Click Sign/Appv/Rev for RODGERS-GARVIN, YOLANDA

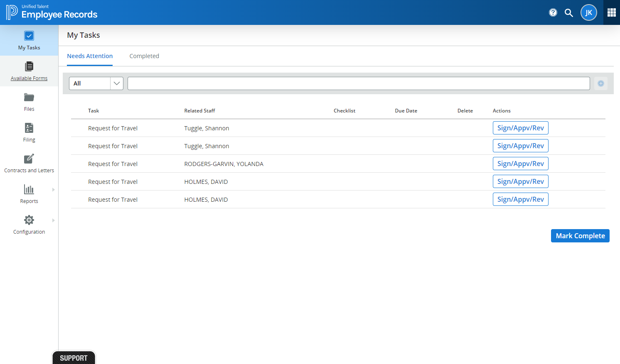521,164
